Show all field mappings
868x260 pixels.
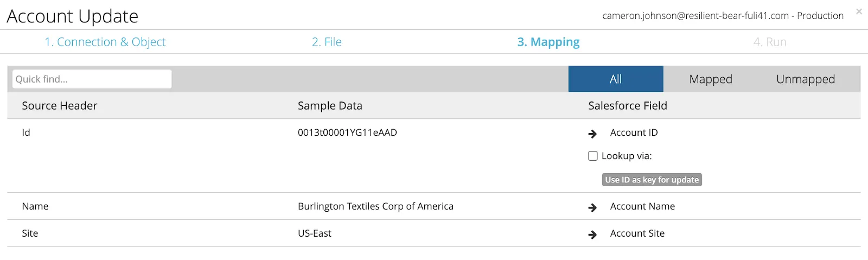point(616,79)
